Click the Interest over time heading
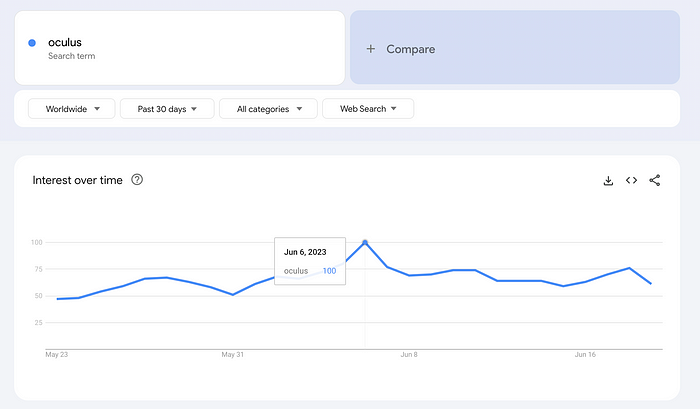 point(77,180)
